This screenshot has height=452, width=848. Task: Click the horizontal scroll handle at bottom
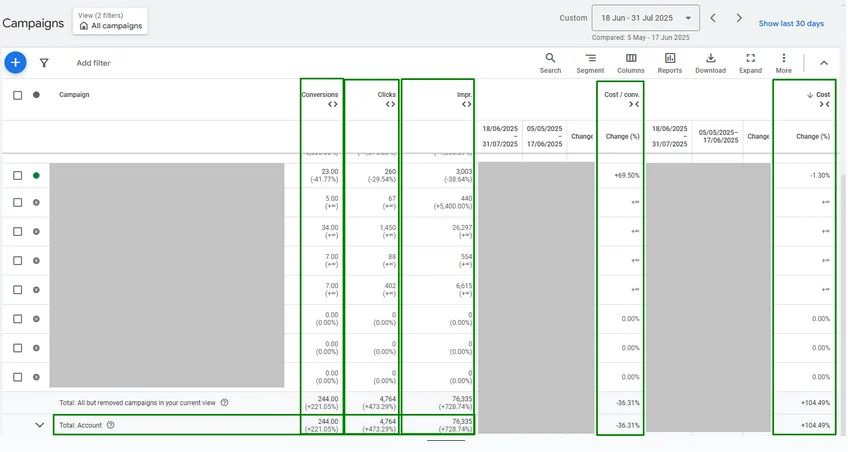(446, 440)
